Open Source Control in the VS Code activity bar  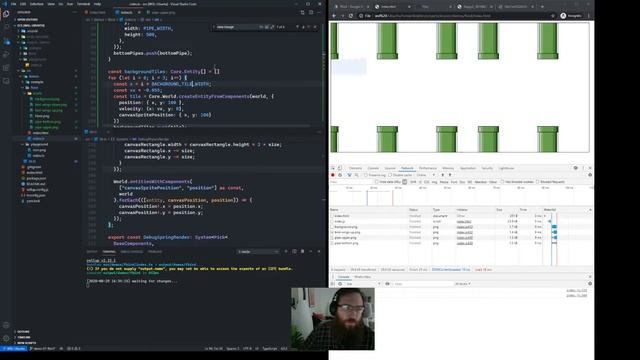pos(6,41)
